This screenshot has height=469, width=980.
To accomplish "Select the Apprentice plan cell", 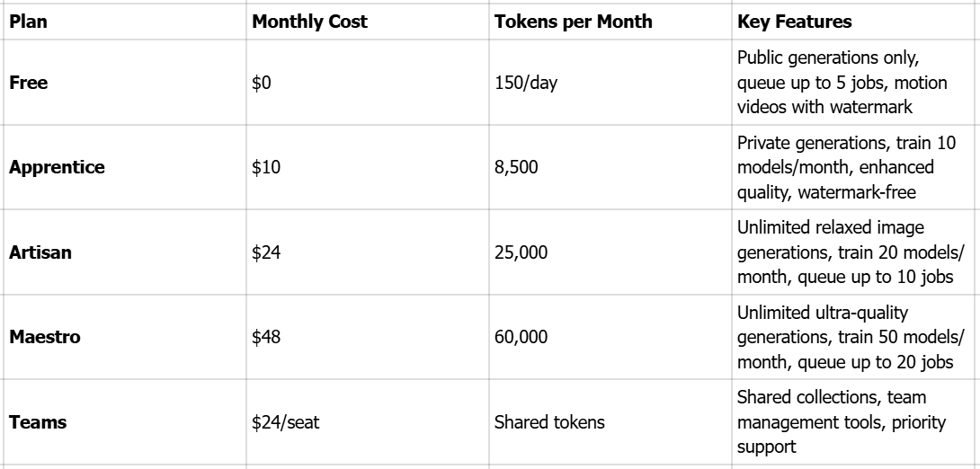I will click(x=124, y=167).
